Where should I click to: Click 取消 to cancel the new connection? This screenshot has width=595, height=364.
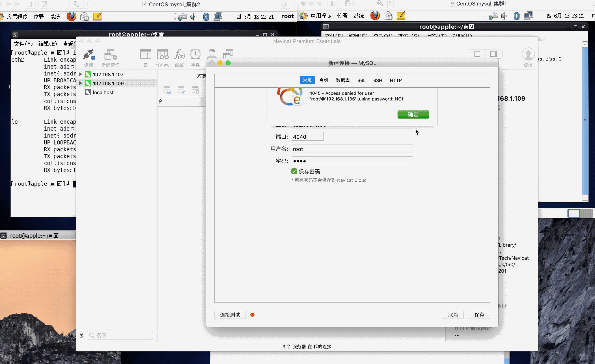453,314
